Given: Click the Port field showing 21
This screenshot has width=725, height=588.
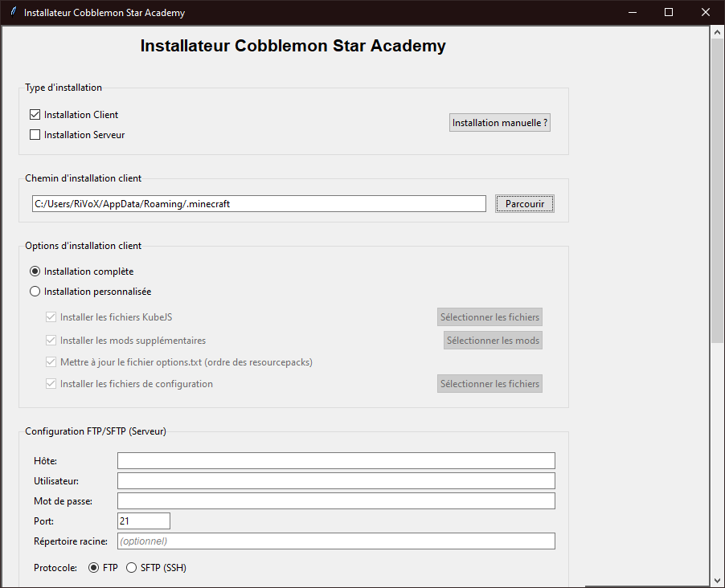Looking at the screenshot, I should [x=144, y=521].
